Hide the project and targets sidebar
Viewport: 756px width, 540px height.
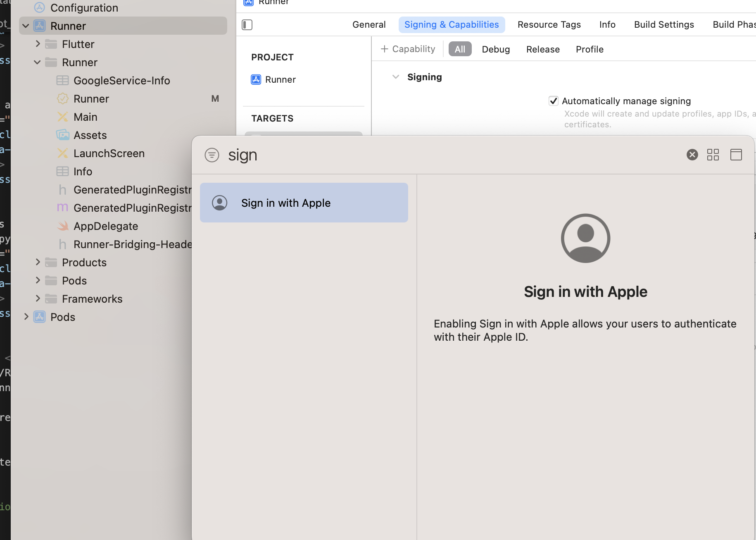[x=247, y=25]
